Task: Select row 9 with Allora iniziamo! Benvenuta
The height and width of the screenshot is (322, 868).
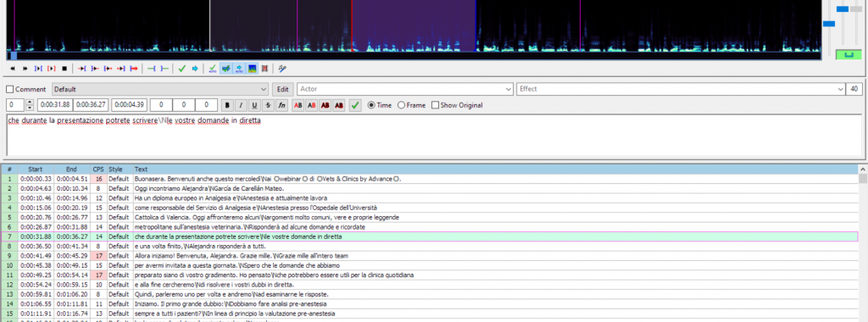Action: click(x=430, y=256)
